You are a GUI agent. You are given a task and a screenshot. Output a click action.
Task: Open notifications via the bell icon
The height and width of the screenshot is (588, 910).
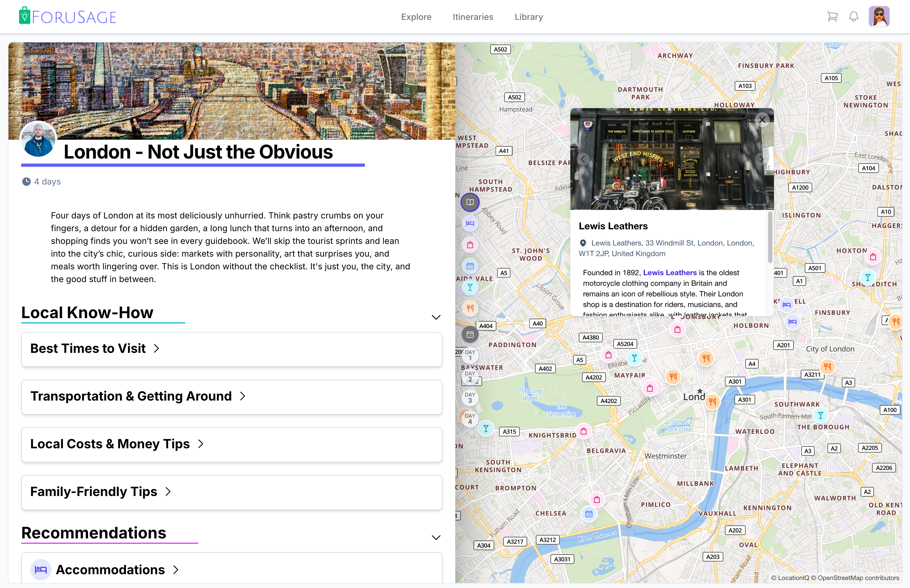point(854,16)
